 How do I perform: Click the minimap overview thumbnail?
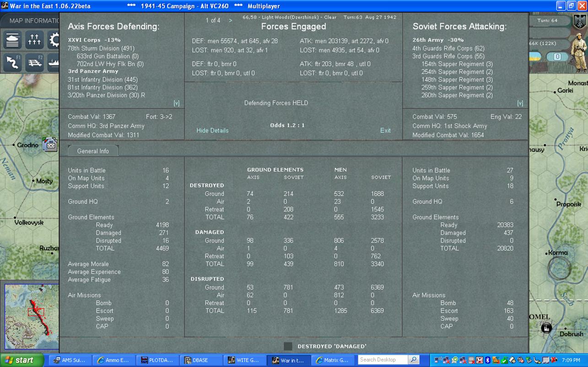(31, 317)
